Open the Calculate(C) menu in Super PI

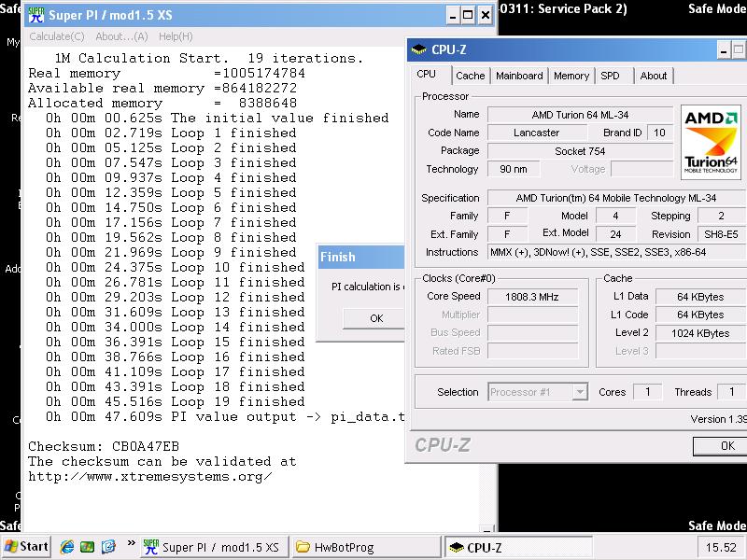[x=57, y=36]
